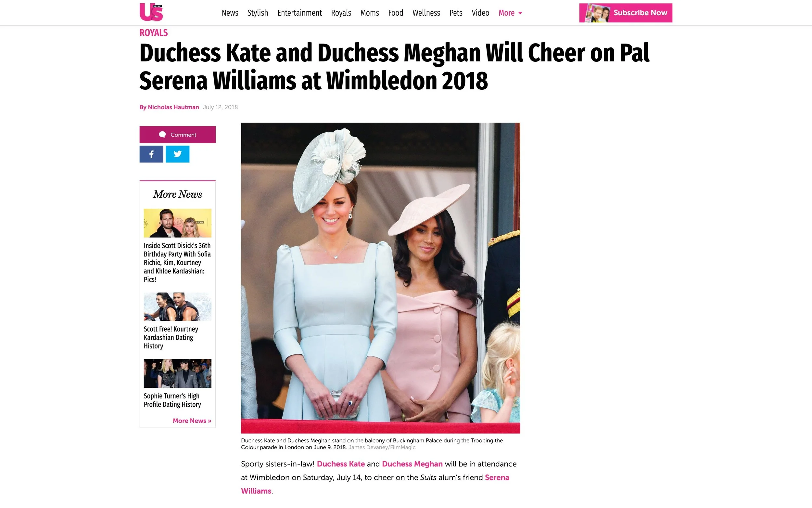Expand the More dropdown arrow
The width and height of the screenshot is (812, 508).
pyautogui.click(x=520, y=13)
